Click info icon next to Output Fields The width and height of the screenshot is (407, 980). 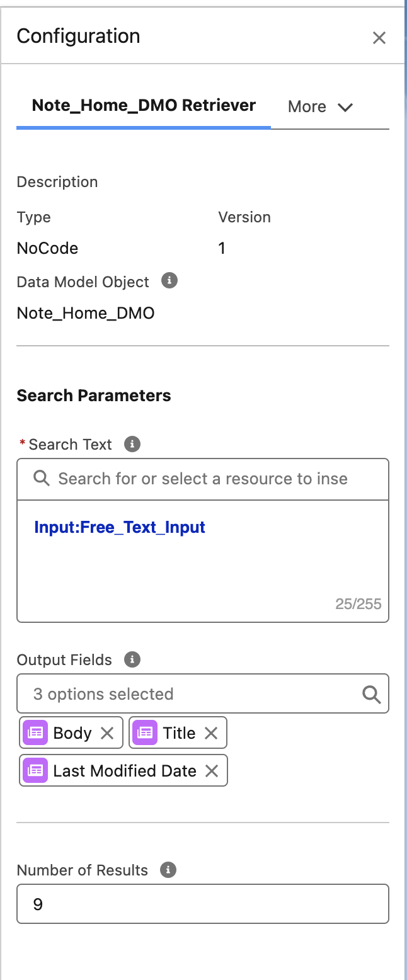tap(132, 659)
